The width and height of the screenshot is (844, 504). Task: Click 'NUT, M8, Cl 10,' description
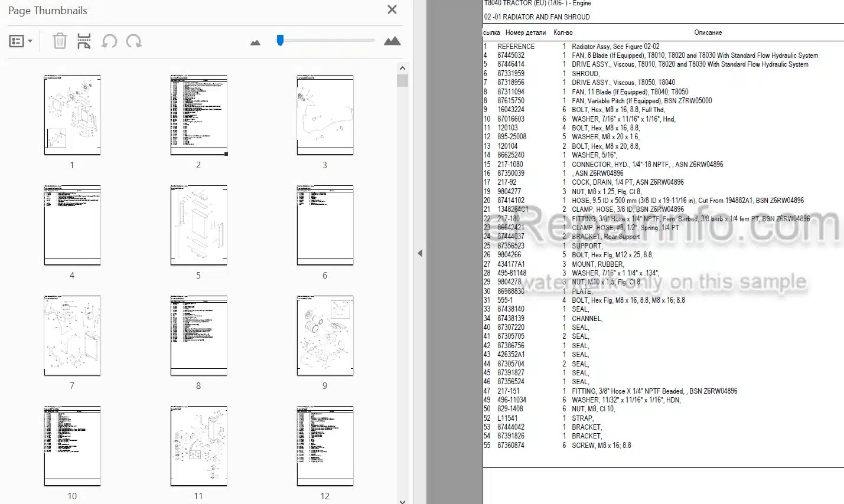pos(593,409)
